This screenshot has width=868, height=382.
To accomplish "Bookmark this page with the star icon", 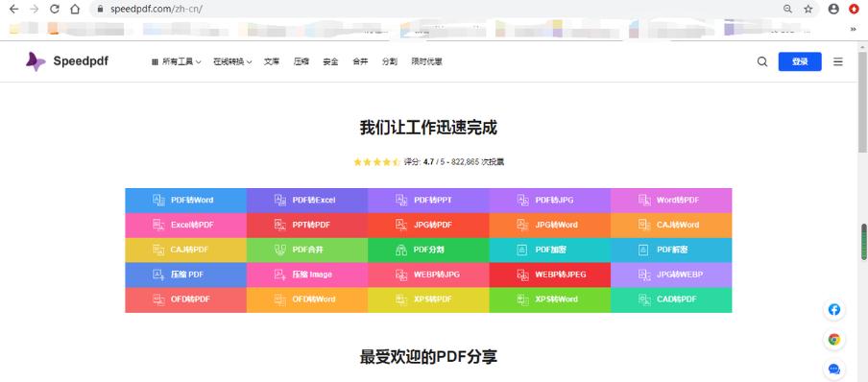I will coord(808,9).
